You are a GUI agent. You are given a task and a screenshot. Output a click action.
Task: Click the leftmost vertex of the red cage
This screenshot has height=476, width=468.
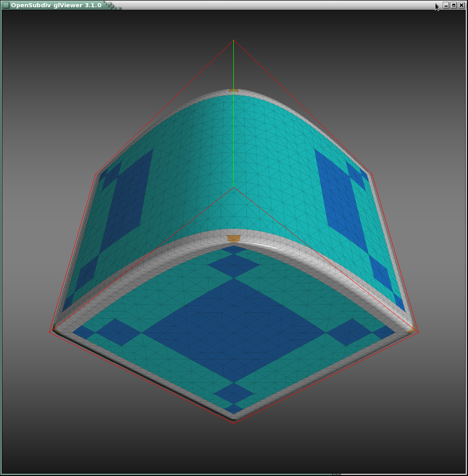pyautogui.click(x=49, y=332)
